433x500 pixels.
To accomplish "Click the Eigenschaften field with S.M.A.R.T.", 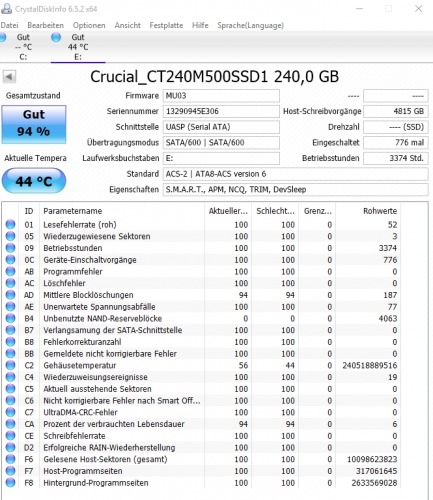I will [295, 190].
